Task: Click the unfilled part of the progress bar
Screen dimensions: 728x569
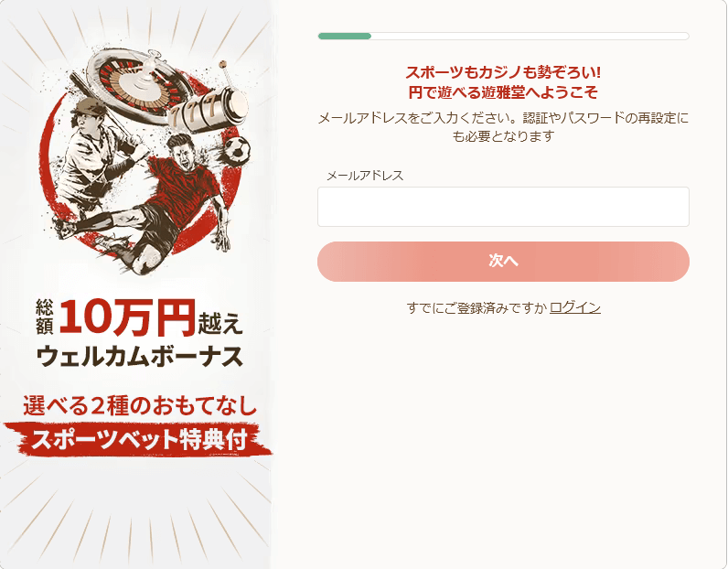Action: [x=530, y=37]
